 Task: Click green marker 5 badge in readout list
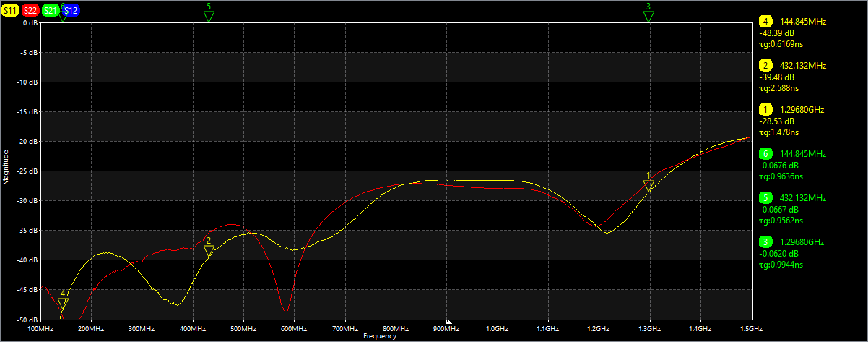pyautogui.click(x=765, y=198)
